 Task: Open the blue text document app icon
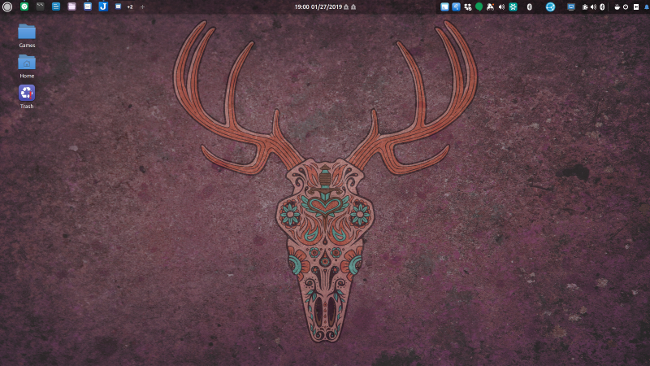click(56, 7)
